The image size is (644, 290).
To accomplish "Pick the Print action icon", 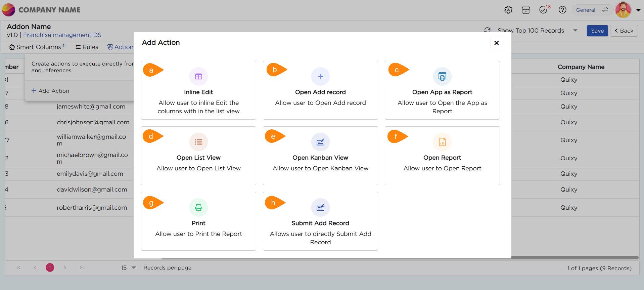I will 198,208.
